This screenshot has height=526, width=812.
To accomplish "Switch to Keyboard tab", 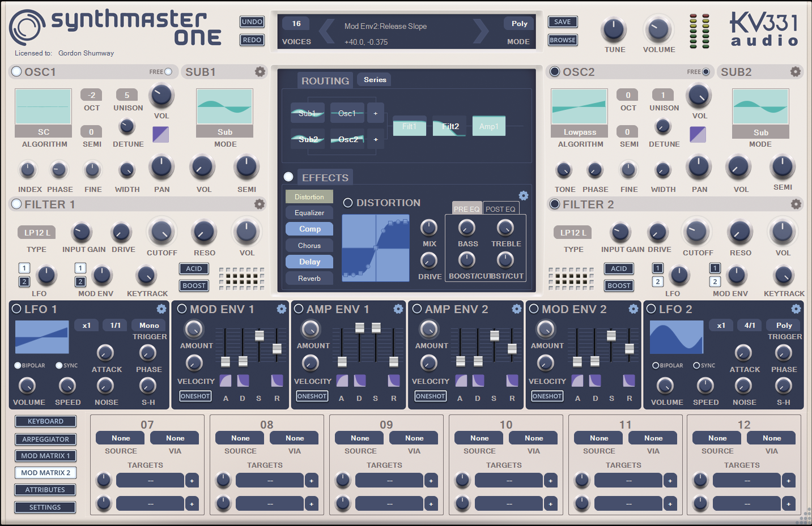I will click(x=45, y=421).
